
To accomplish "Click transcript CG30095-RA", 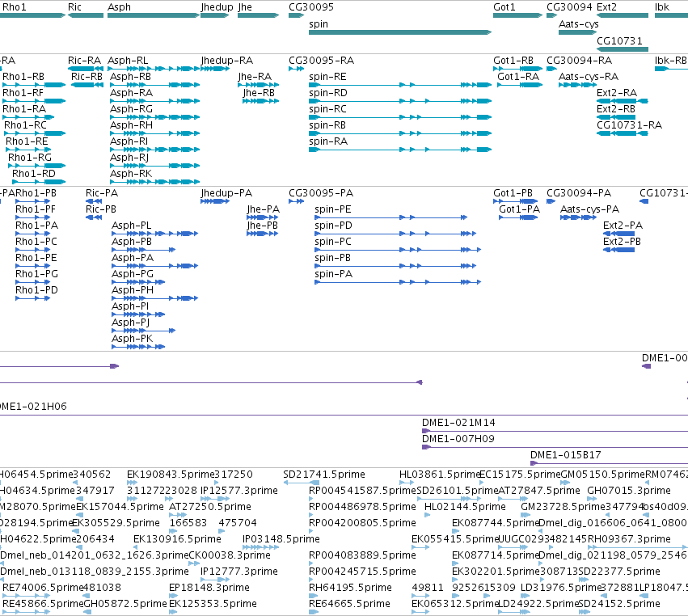I will (321, 61).
